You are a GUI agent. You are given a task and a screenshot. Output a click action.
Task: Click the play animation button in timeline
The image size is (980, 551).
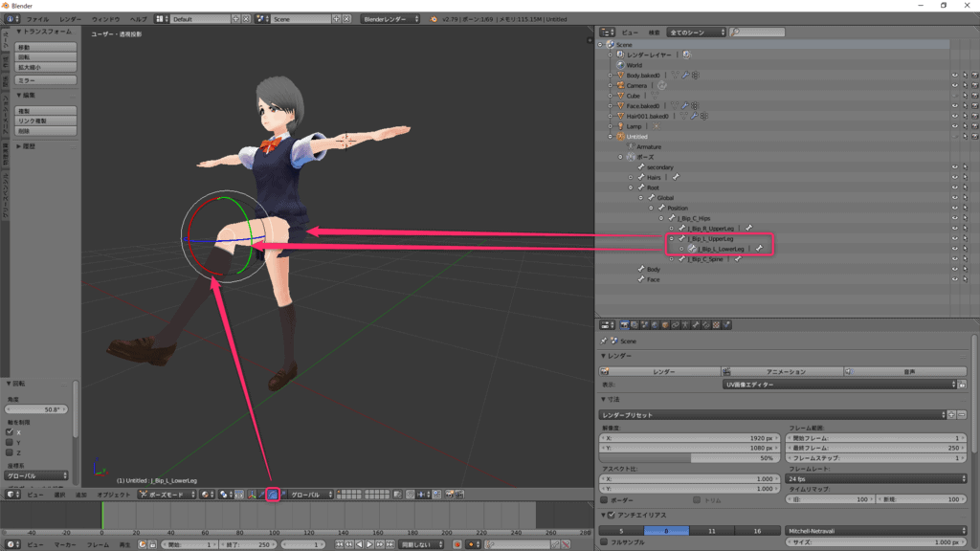(369, 544)
